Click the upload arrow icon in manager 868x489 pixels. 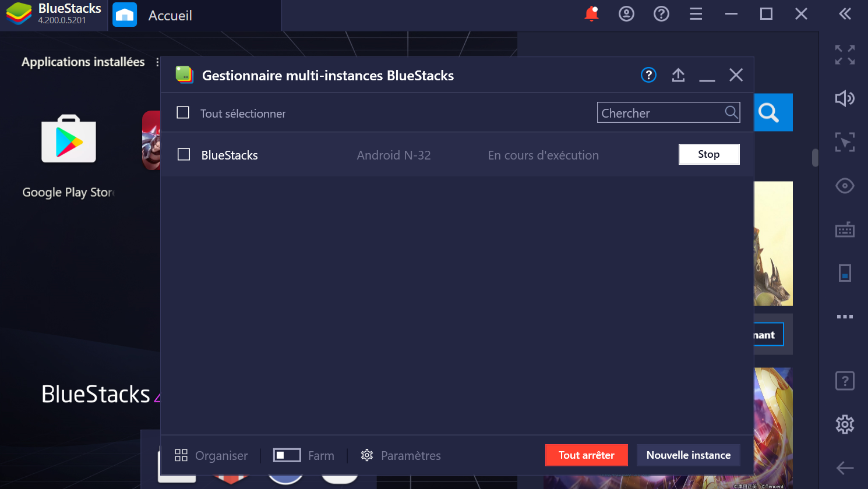pyautogui.click(x=678, y=75)
